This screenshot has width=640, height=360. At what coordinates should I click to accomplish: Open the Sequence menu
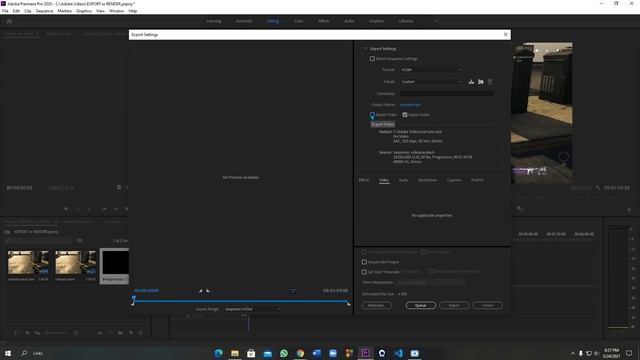(x=44, y=11)
